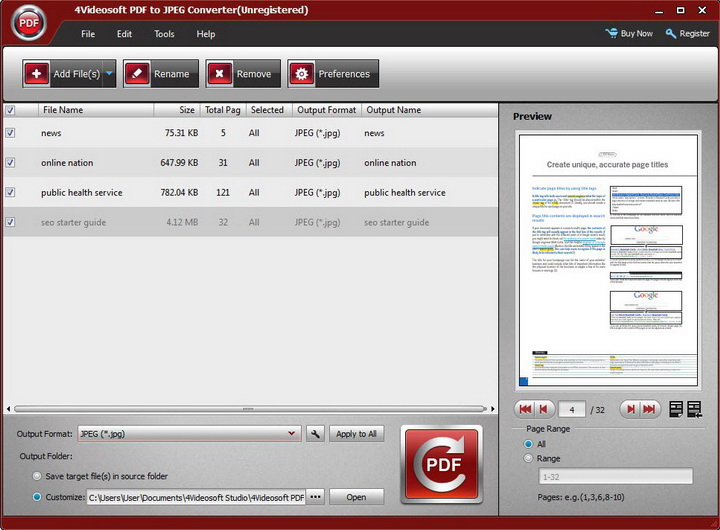The width and height of the screenshot is (720, 530).
Task: Select the All page range radio button
Action: [528, 444]
